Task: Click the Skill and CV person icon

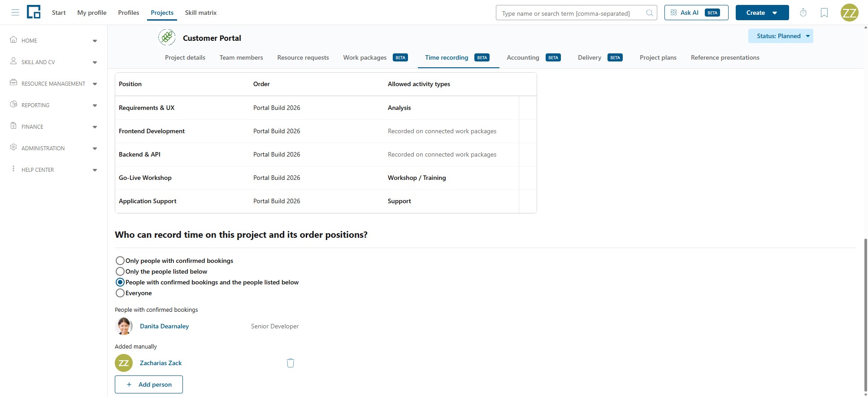Action: 13,61
